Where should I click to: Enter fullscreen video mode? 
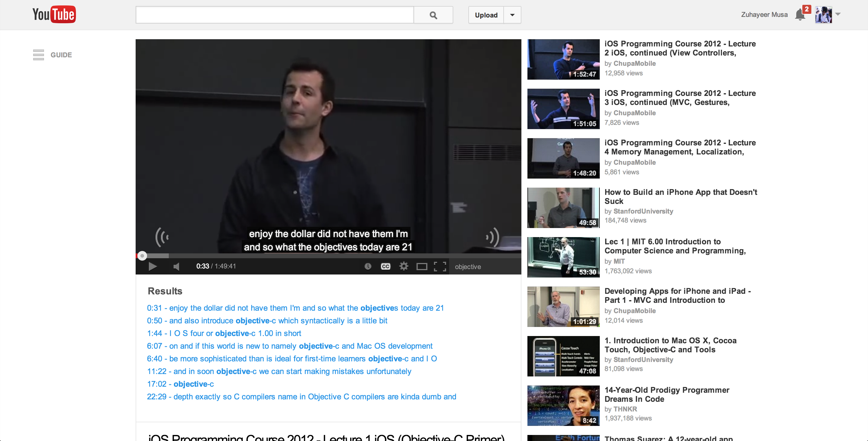[x=440, y=266]
